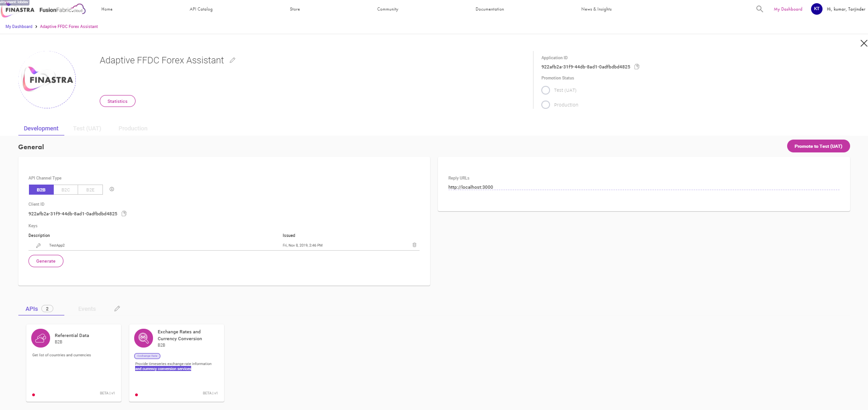Screen dimensions: 868x410
Task: Click the Statistics button
Action: (x=118, y=101)
